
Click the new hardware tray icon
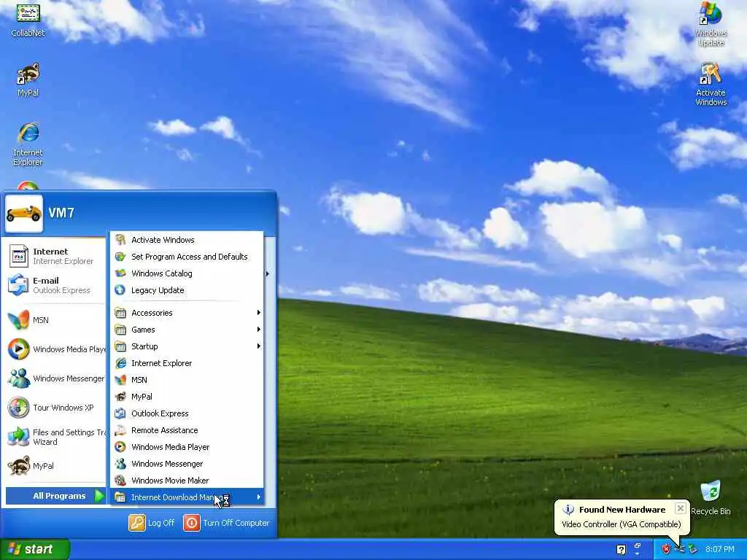pos(679,550)
